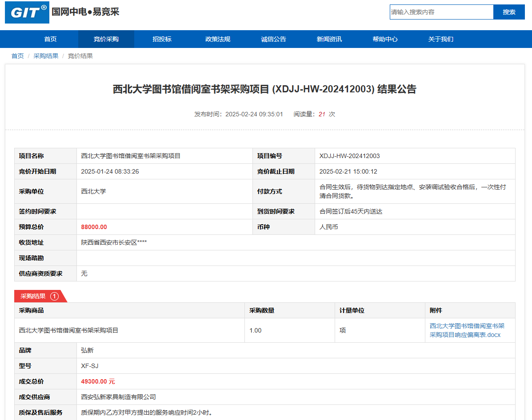Viewport: 532px width, 420px height.
Task: Click the red circled number 1 badge
Action: [54, 296]
